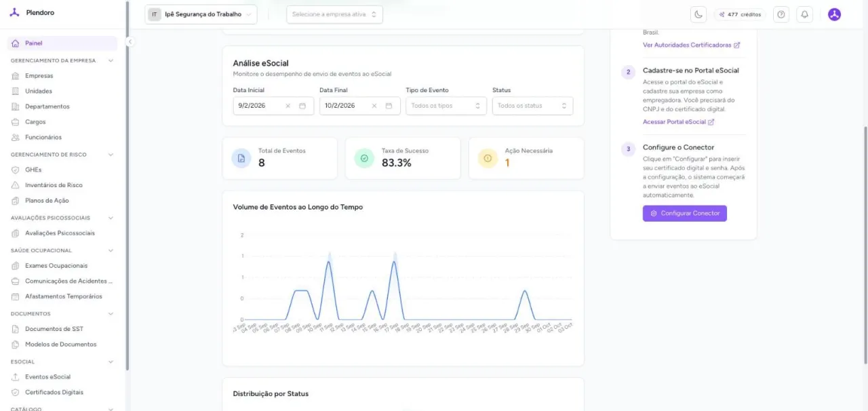Click the Configurar Conector button
This screenshot has height=411, width=868.
(x=685, y=213)
